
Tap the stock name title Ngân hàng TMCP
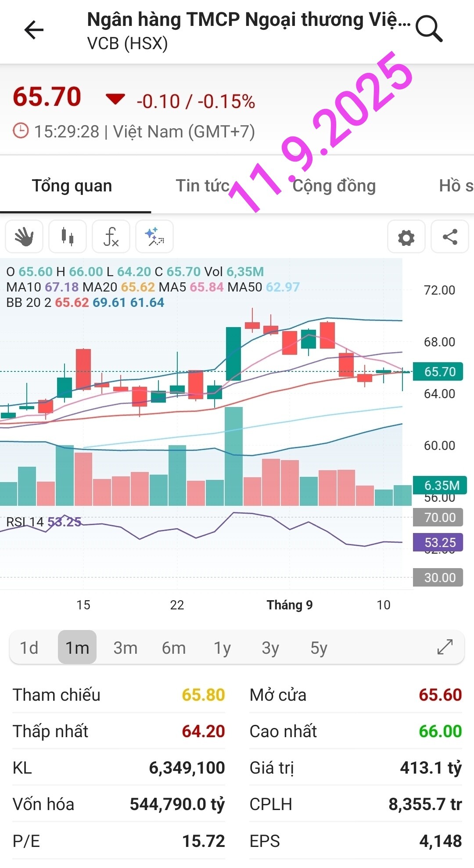pyautogui.click(x=249, y=20)
